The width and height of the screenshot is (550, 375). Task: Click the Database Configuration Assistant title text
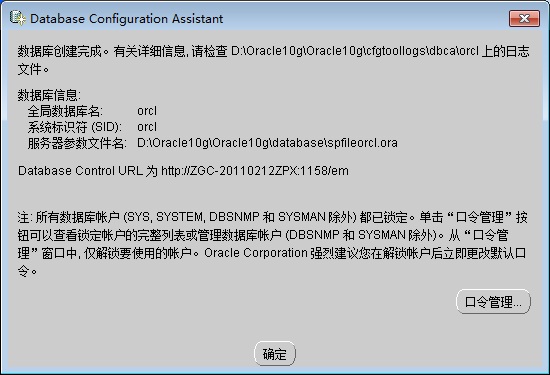pos(127,19)
